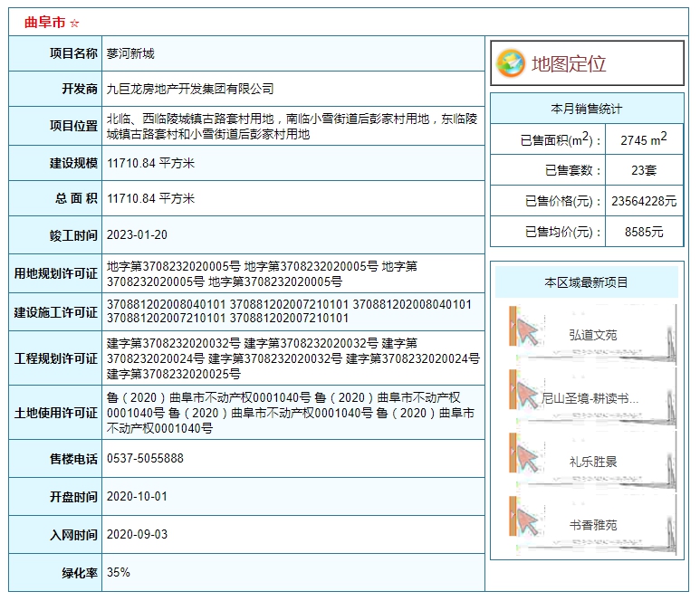Screen dimensions: 700x601
Task: Click the average price 8585元
Action: (644, 232)
